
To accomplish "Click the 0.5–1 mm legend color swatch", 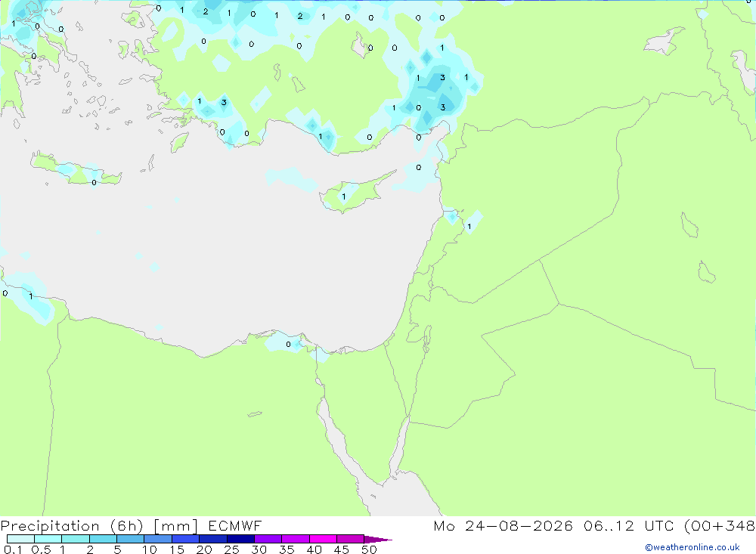I will (x=48, y=539).
